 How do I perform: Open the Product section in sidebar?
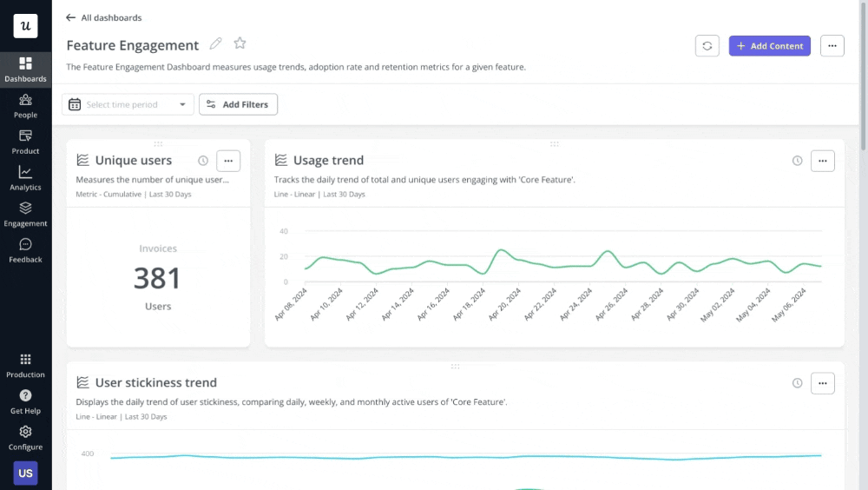pyautogui.click(x=25, y=142)
